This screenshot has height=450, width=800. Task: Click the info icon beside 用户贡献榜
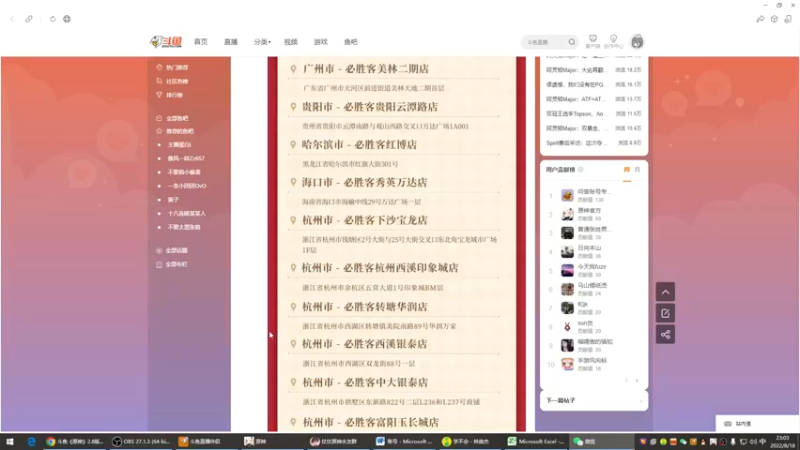(581, 170)
